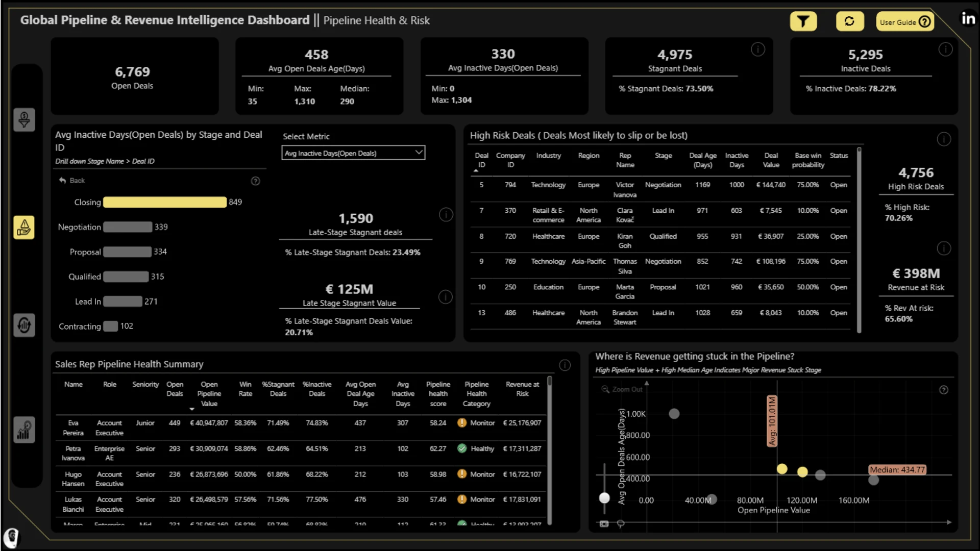Open the User Guide button

tap(905, 21)
